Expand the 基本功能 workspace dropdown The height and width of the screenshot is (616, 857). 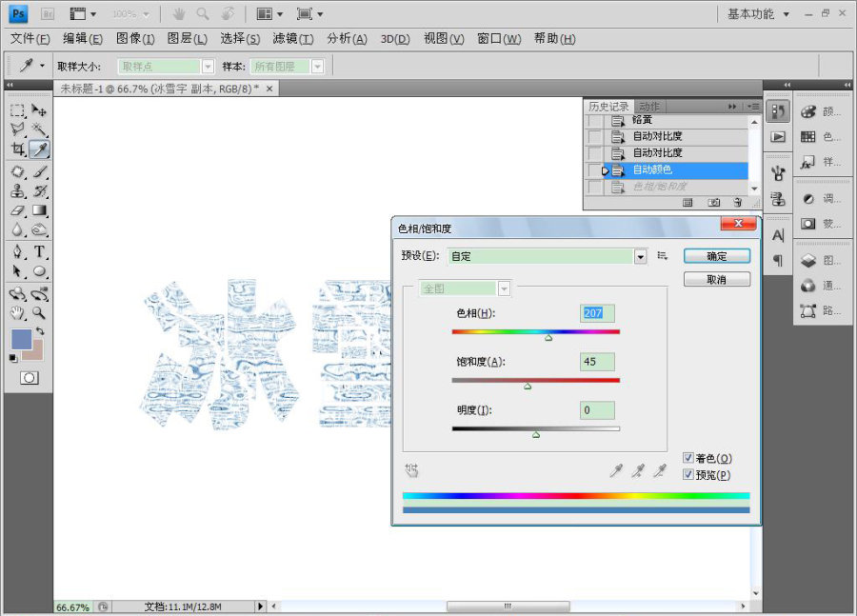(x=786, y=14)
